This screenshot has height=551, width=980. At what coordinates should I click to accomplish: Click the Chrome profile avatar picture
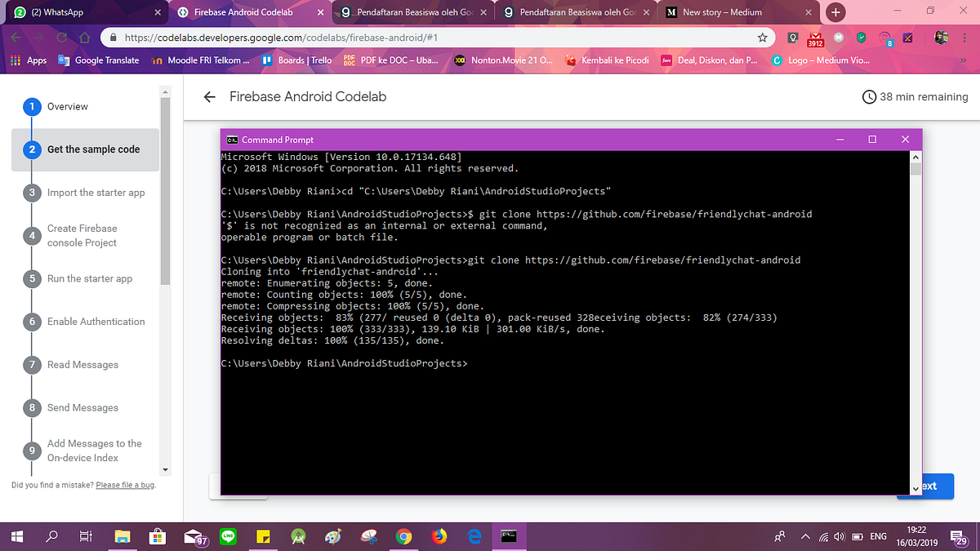[x=940, y=37]
